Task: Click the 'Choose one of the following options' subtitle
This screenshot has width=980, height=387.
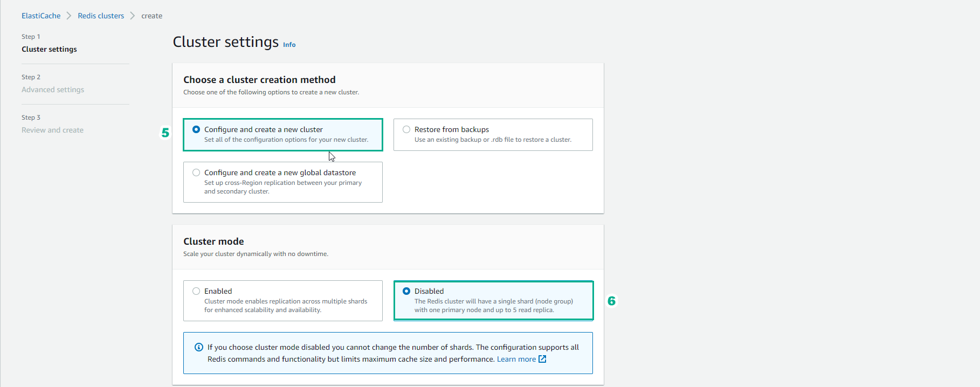Action: pos(271,92)
